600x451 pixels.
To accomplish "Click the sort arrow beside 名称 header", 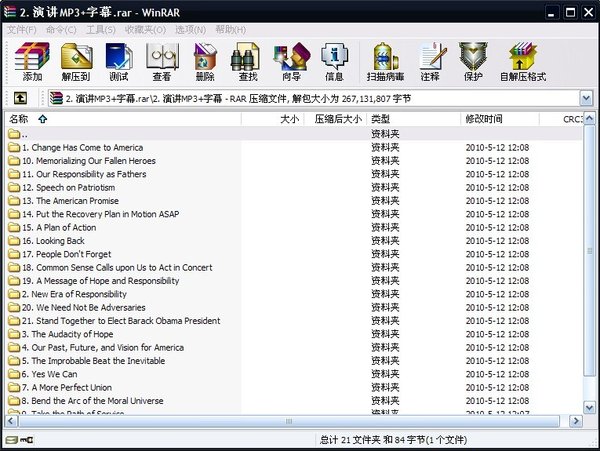I will [42, 119].
